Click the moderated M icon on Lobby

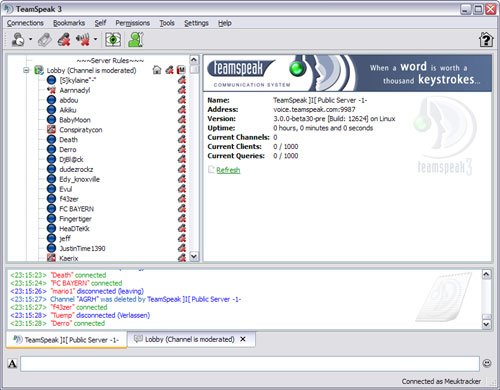tap(181, 70)
